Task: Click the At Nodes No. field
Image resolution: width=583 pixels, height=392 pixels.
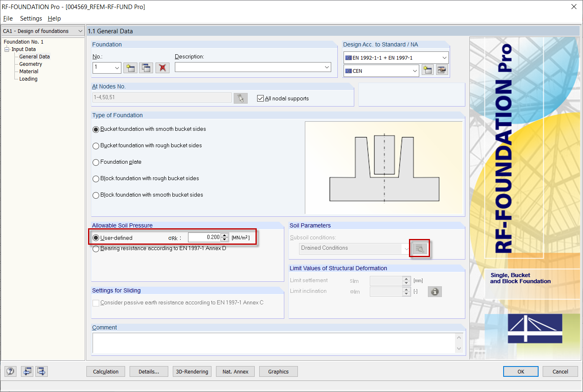Action: 162,97
